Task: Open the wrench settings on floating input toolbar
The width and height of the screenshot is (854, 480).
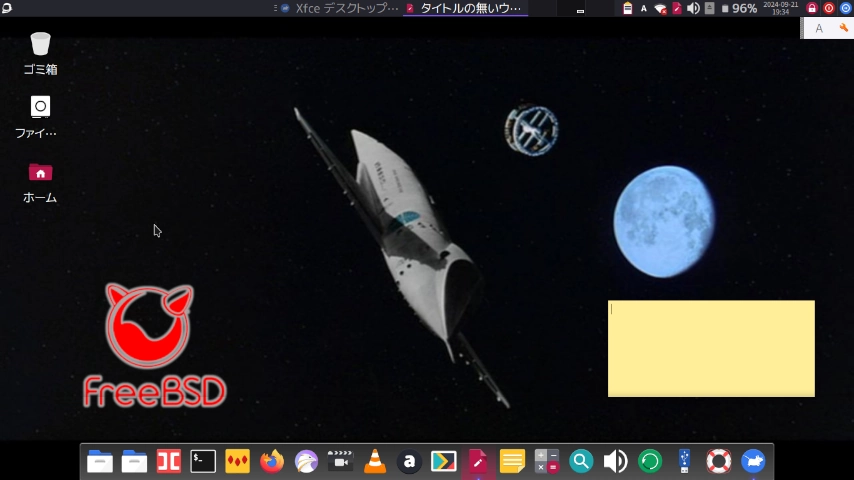Action: (844, 28)
